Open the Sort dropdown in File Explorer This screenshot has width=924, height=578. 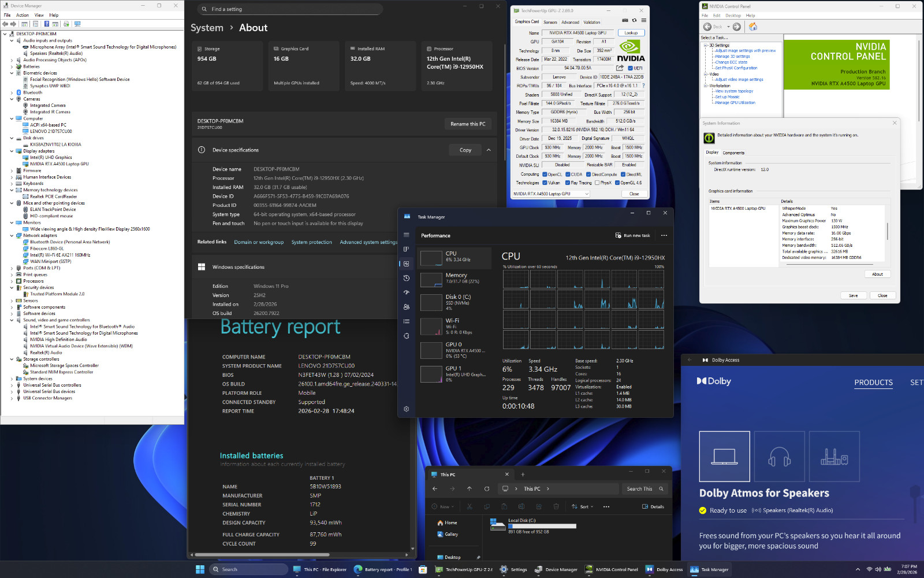[583, 506]
